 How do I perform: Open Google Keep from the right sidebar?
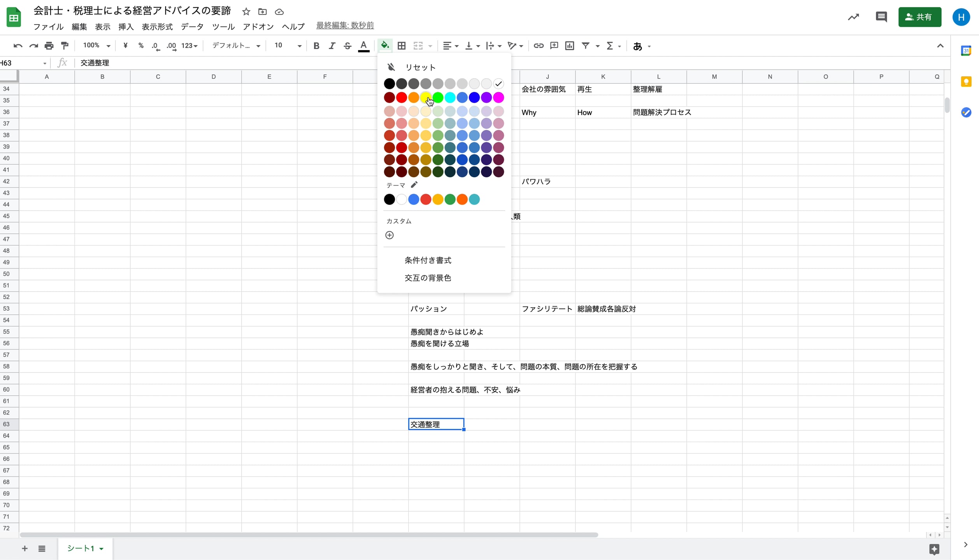point(967,82)
